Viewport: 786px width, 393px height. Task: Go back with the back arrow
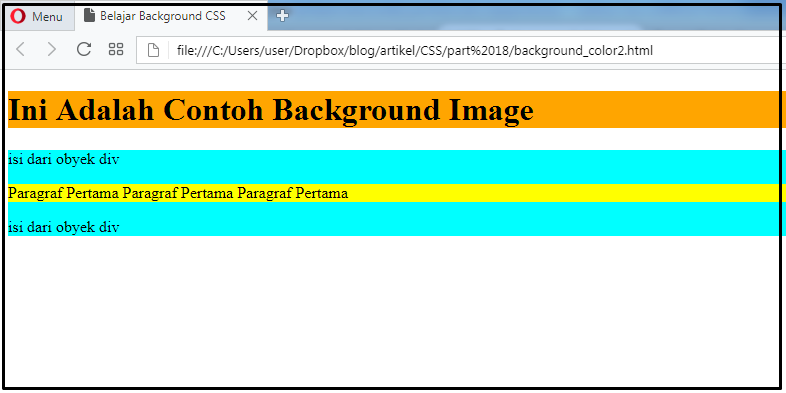coord(20,49)
